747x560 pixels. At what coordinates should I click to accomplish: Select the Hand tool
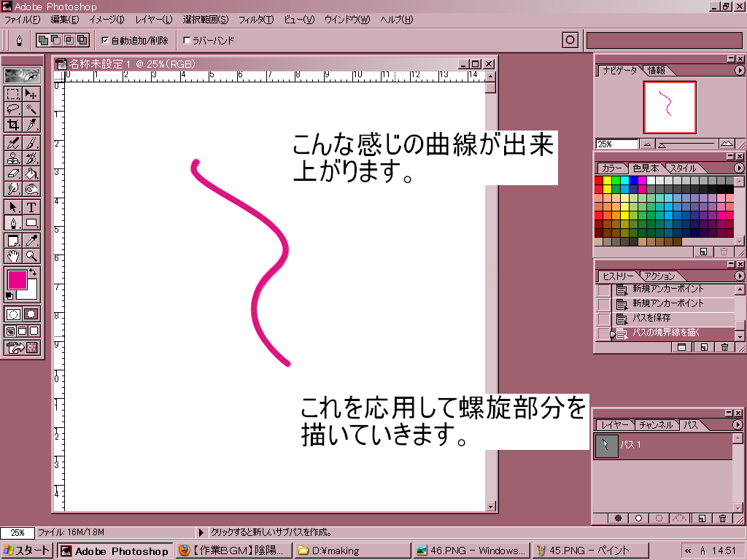click(x=13, y=256)
